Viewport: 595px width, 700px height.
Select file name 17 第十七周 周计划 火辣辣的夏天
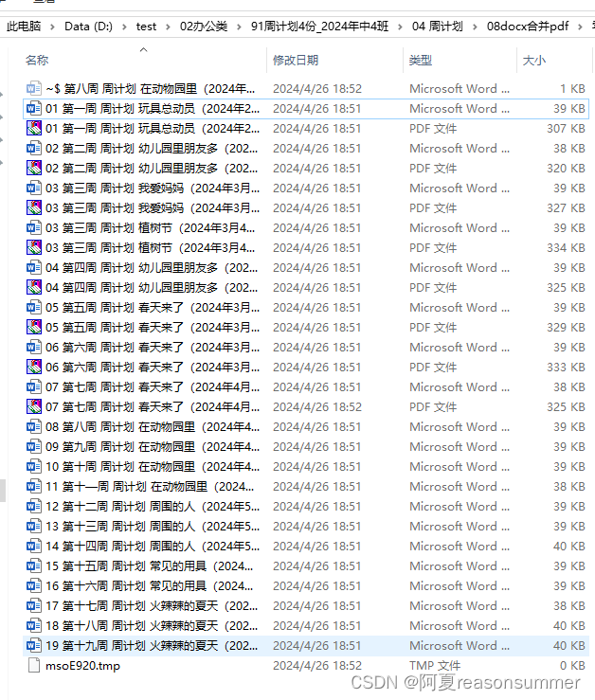coord(152,605)
